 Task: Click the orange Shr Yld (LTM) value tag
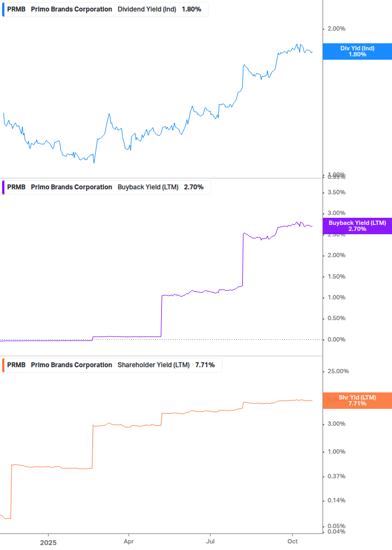click(x=357, y=400)
